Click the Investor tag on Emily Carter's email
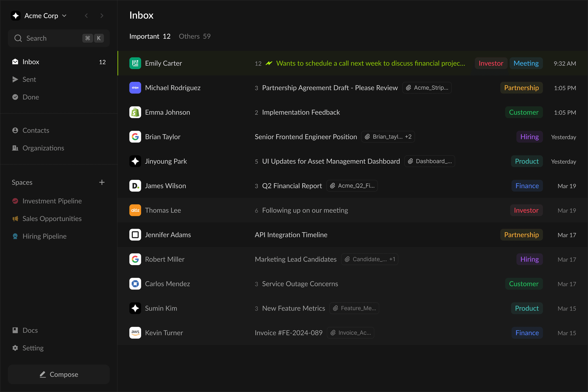 [x=491, y=63]
